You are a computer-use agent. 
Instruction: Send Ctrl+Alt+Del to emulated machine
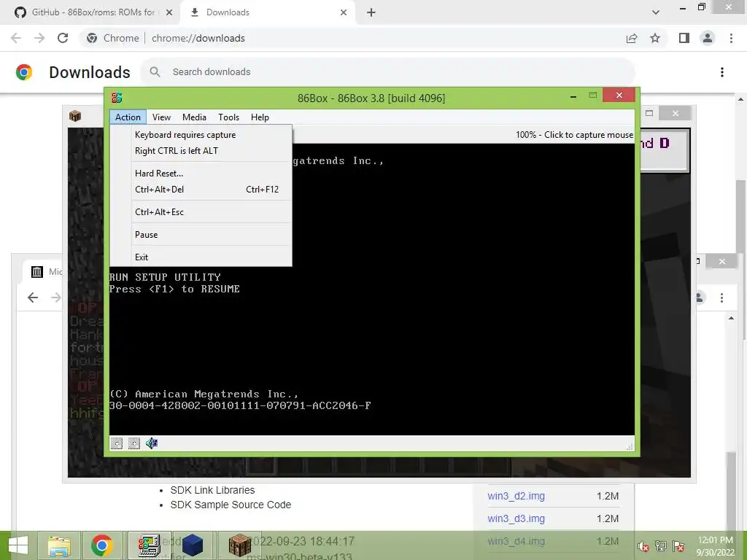point(201,190)
